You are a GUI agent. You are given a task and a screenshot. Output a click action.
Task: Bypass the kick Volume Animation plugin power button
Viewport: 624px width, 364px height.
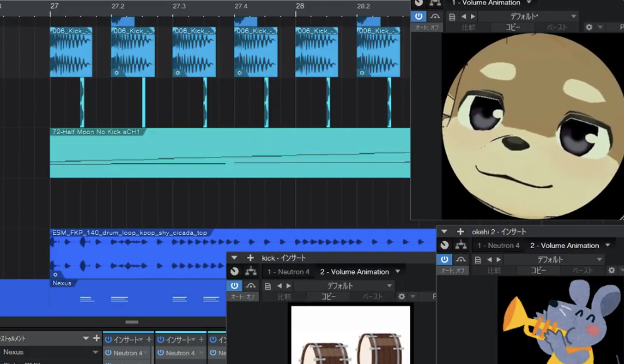click(234, 286)
